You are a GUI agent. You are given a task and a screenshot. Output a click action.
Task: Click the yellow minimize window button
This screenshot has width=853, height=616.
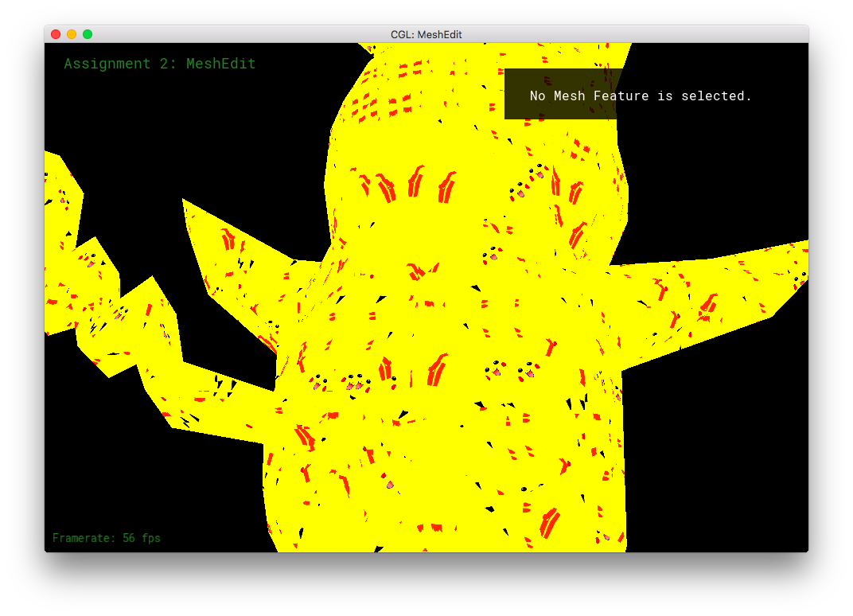[x=72, y=34]
